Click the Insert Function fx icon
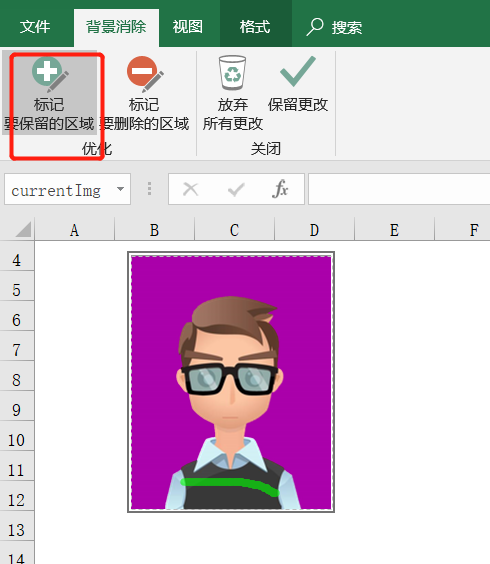This screenshot has width=490, height=564. [x=280, y=189]
